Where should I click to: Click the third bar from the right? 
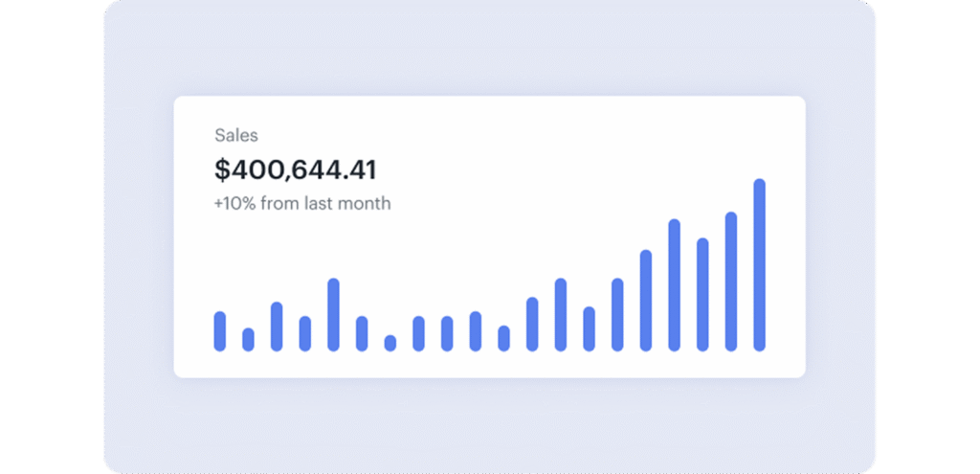(702, 295)
